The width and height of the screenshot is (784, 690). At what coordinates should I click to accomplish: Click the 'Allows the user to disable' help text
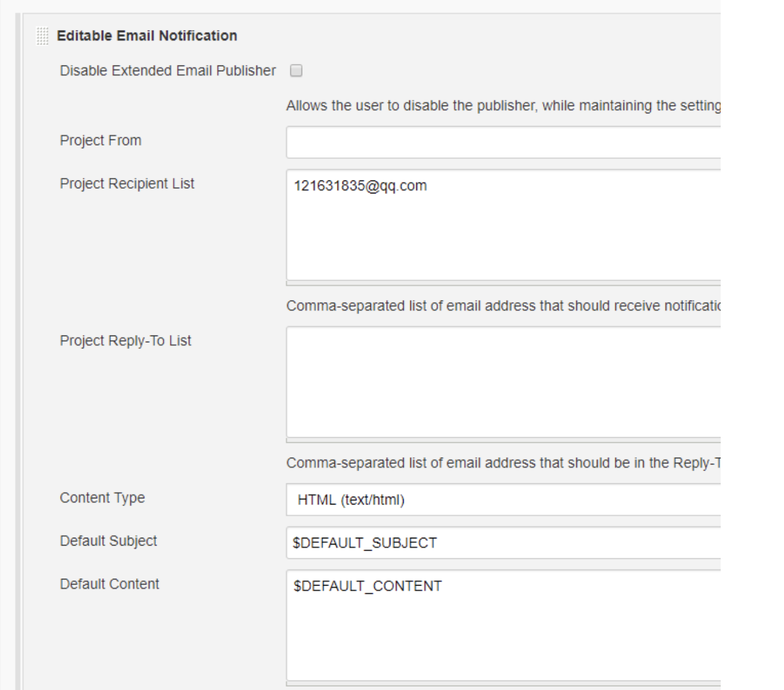503,106
